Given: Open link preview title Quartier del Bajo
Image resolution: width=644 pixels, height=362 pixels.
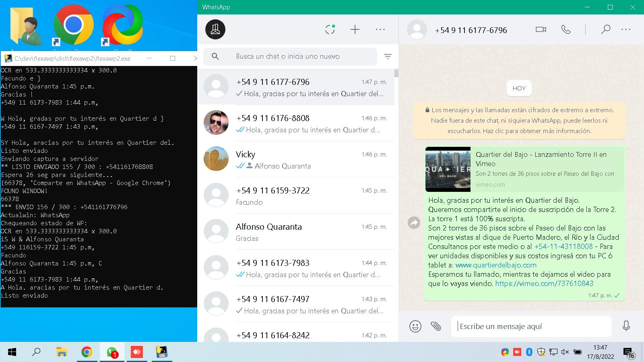Looking at the screenshot, I should tap(541, 159).
